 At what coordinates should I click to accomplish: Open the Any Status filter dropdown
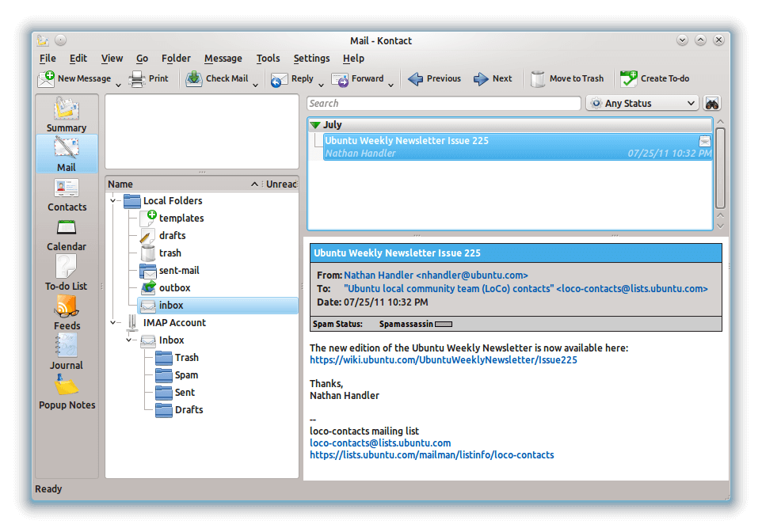tap(642, 103)
